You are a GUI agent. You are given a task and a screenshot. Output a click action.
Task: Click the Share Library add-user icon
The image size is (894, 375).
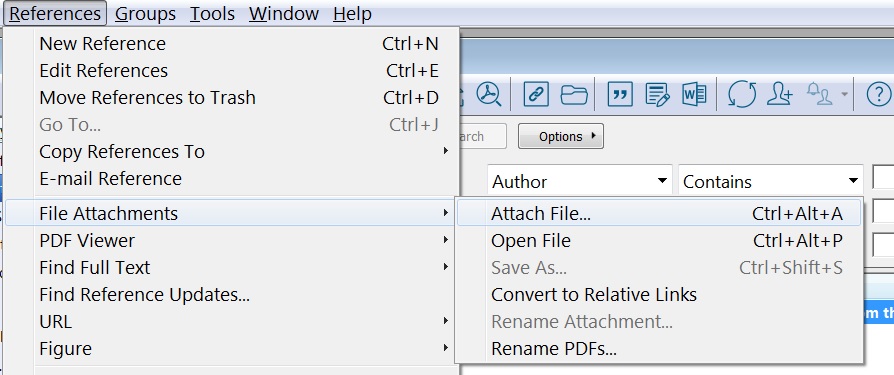(x=779, y=93)
